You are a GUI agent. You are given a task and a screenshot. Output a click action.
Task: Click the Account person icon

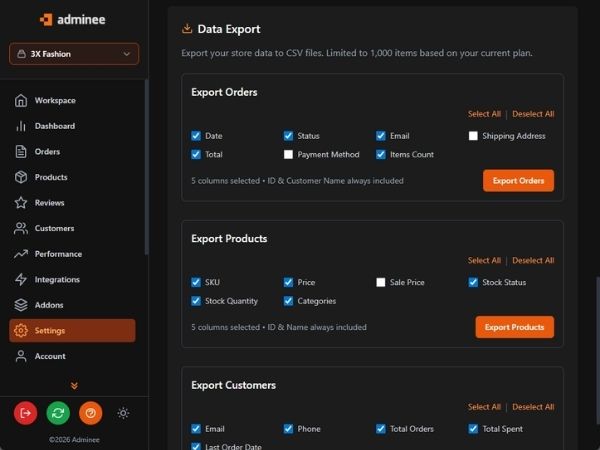(21, 356)
